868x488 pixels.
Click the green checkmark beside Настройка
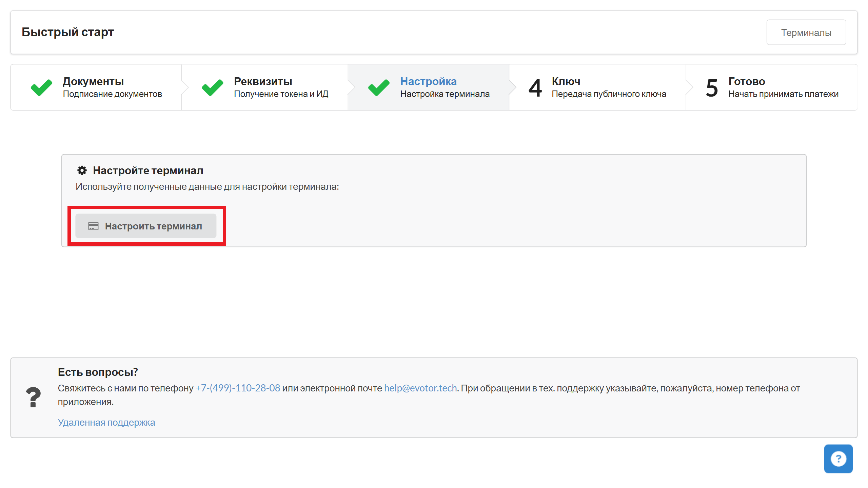(379, 88)
